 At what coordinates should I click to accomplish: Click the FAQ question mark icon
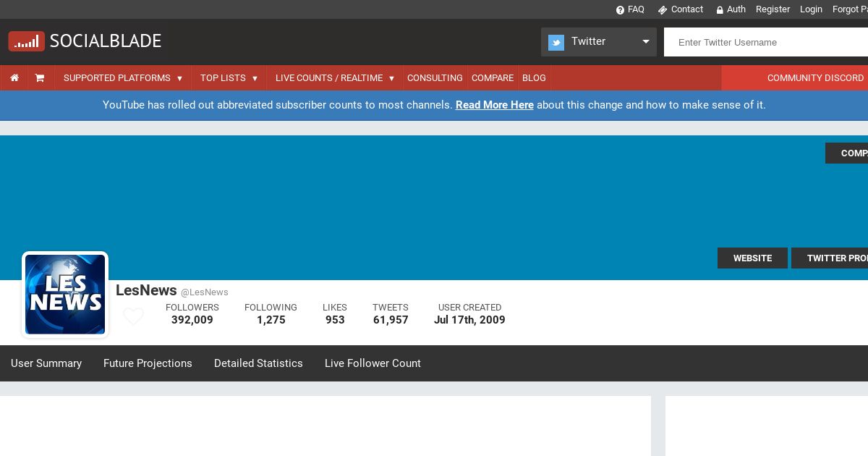pos(620,10)
